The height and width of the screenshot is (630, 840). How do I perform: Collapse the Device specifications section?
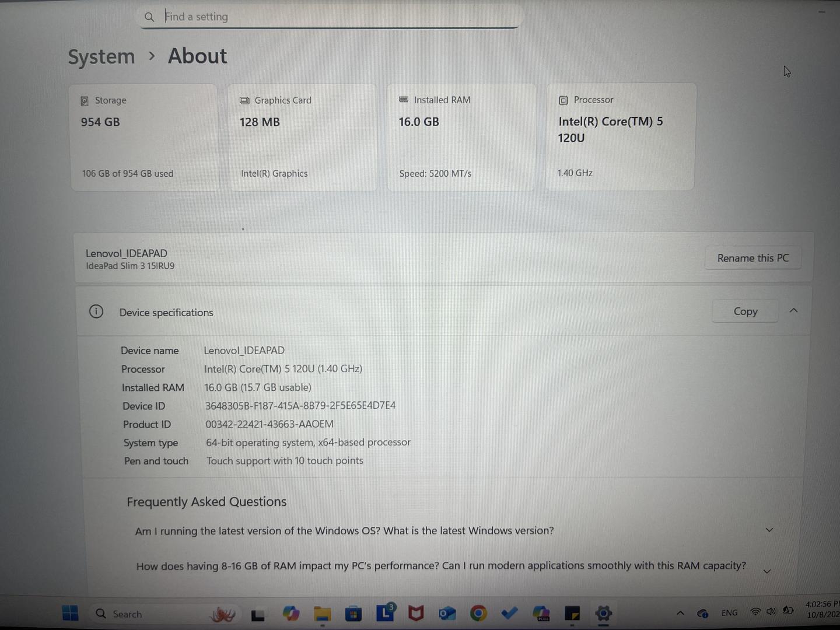[x=793, y=311]
